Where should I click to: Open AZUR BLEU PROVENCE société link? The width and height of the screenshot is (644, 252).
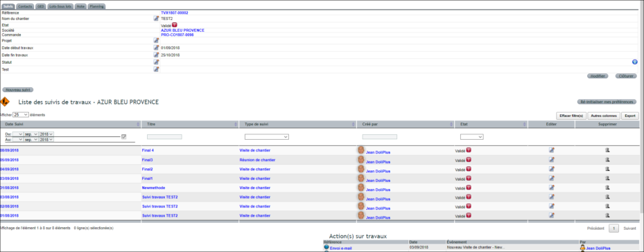182,30
